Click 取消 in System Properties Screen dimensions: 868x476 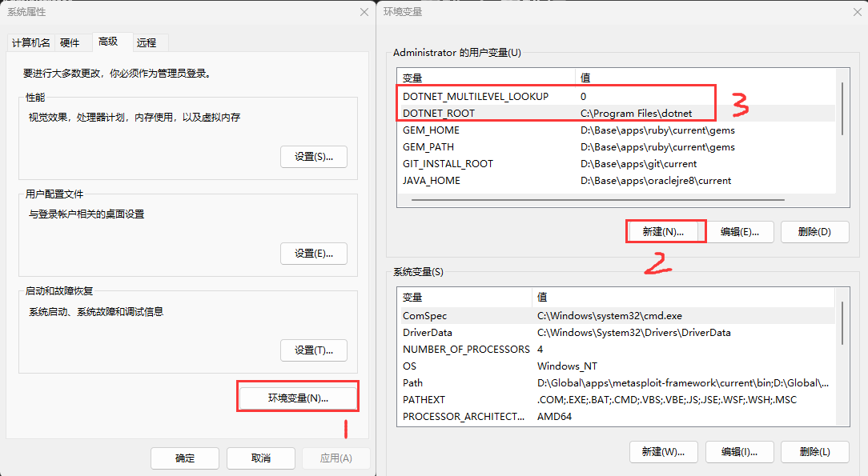pos(261,458)
